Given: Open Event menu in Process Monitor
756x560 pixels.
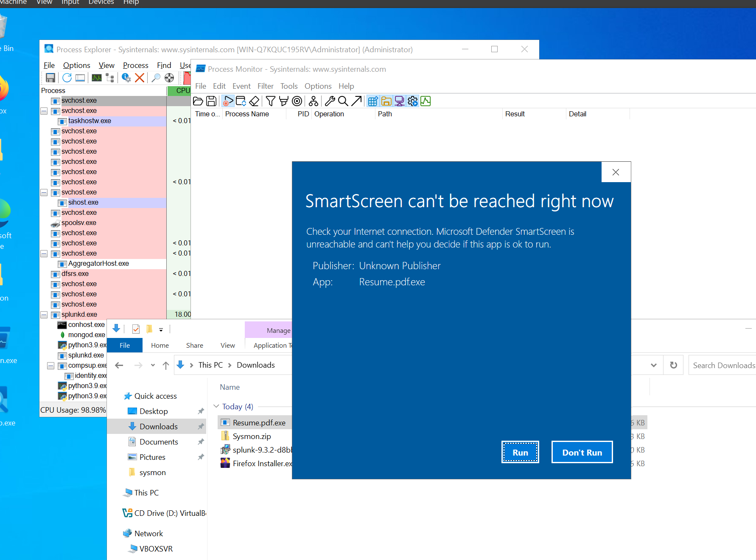Looking at the screenshot, I should (241, 86).
